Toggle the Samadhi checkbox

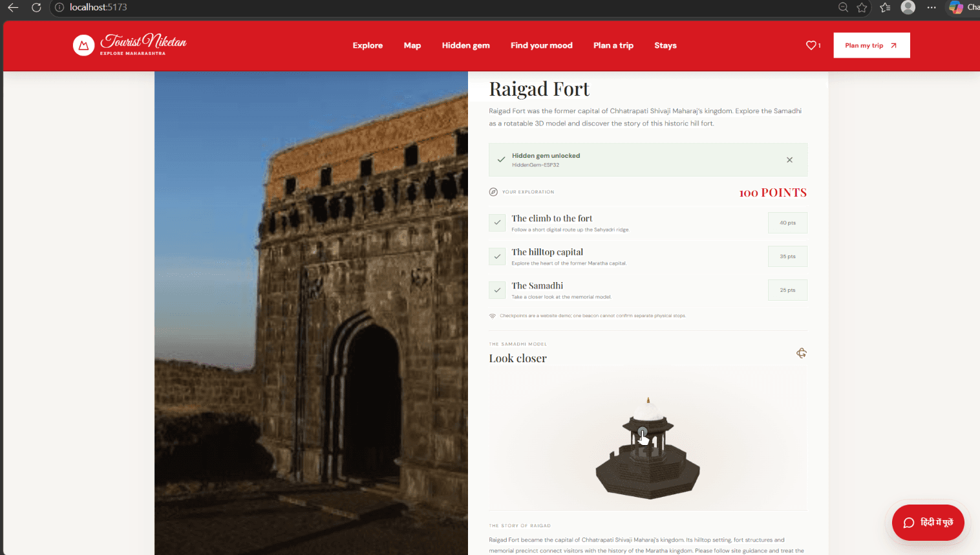coord(497,290)
